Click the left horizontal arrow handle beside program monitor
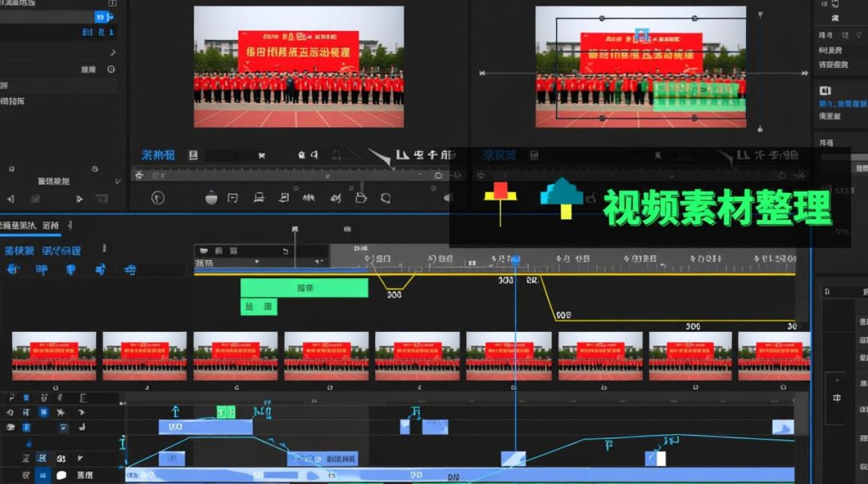This screenshot has height=484, width=868. tap(482, 74)
